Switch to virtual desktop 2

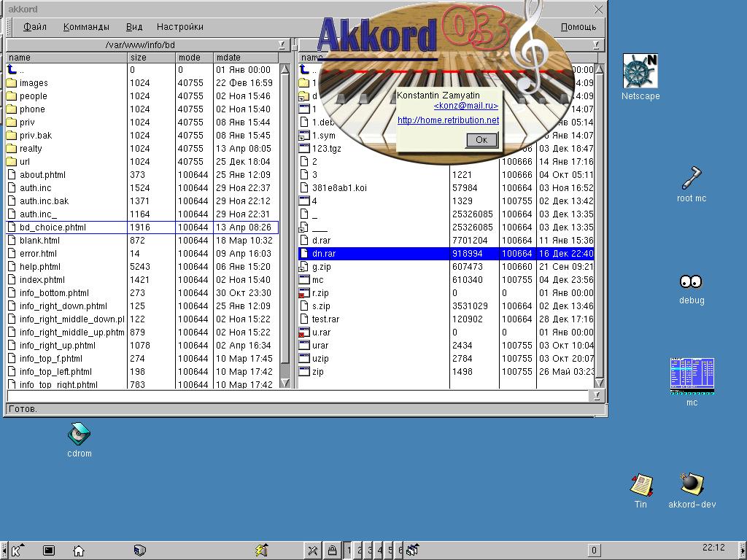point(359,551)
